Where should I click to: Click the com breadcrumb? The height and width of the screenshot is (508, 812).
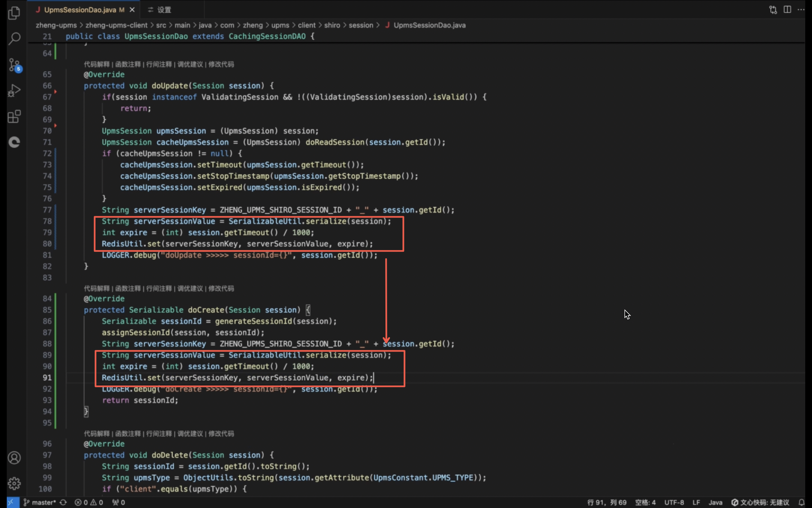pos(227,25)
